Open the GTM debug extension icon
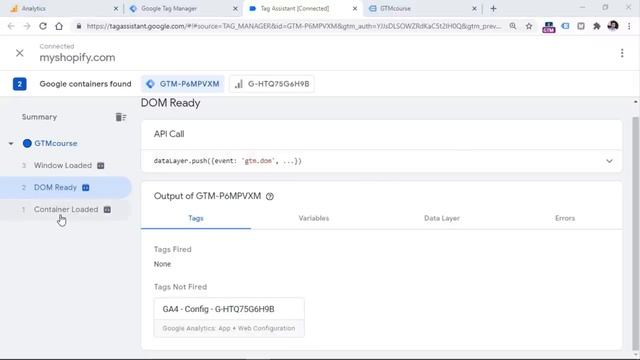640x360 pixels. coord(549,27)
